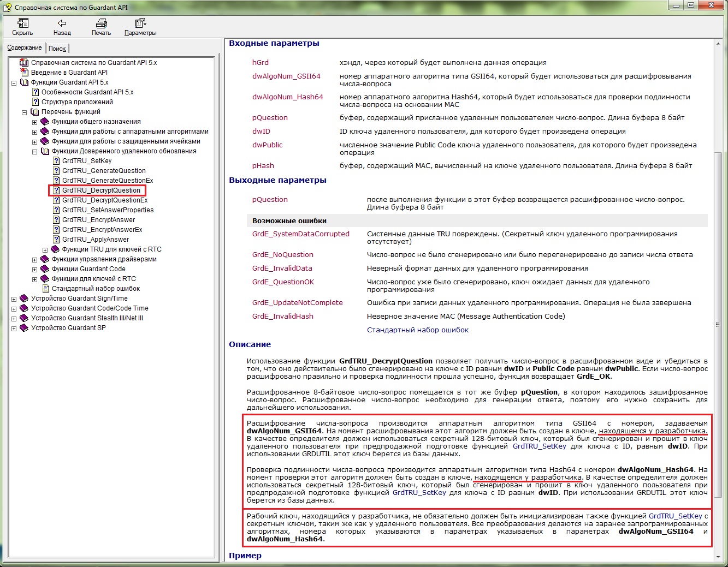
Task: Select GrdTRU_GenerateQuestionEx topic in tree
Action: (108, 181)
